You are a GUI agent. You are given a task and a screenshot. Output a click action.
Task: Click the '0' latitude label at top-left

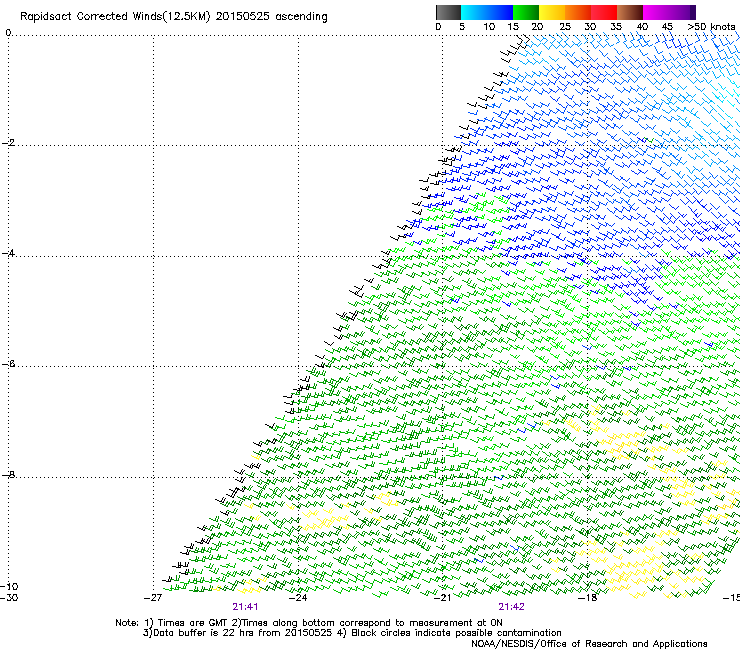pos(8,33)
